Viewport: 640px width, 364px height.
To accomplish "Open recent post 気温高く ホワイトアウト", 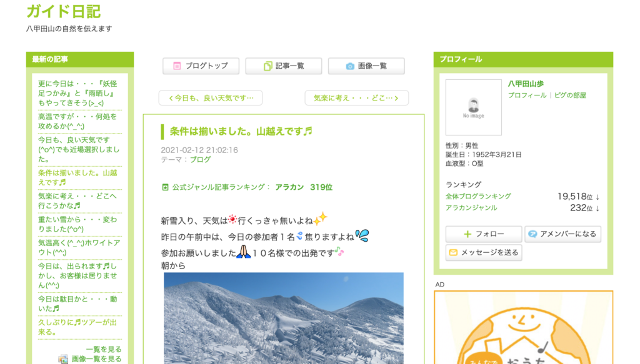I will click(79, 247).
